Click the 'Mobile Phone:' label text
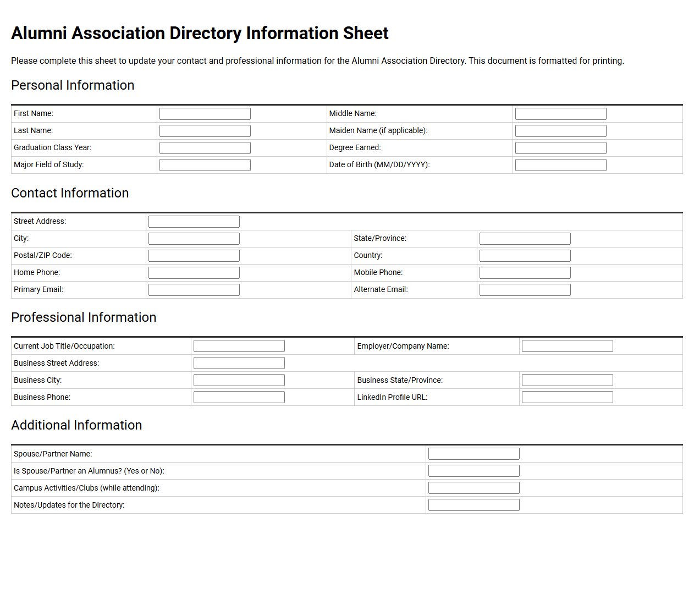This screenshot has height=616, width=694. [378, 272]
